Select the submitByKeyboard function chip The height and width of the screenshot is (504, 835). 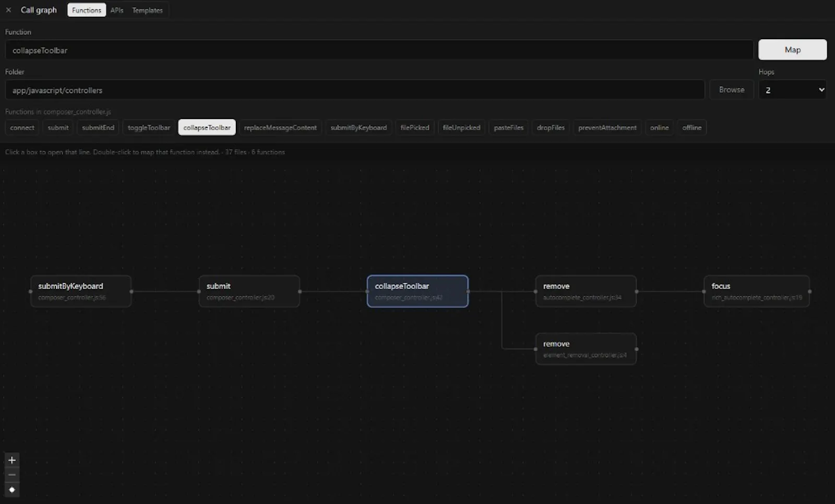point(359,127)
